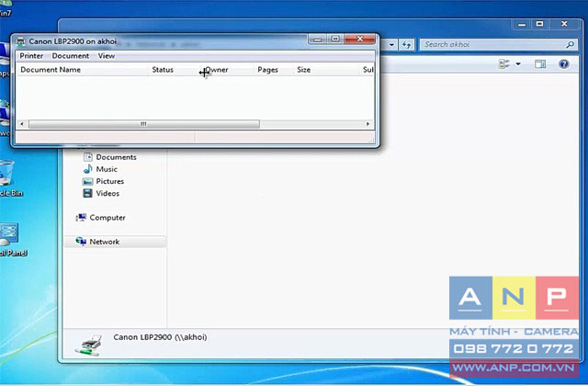This screenshot has height=386, width=588.
Task: Select Pictures library in navigation pane
Action: [110, 181]
